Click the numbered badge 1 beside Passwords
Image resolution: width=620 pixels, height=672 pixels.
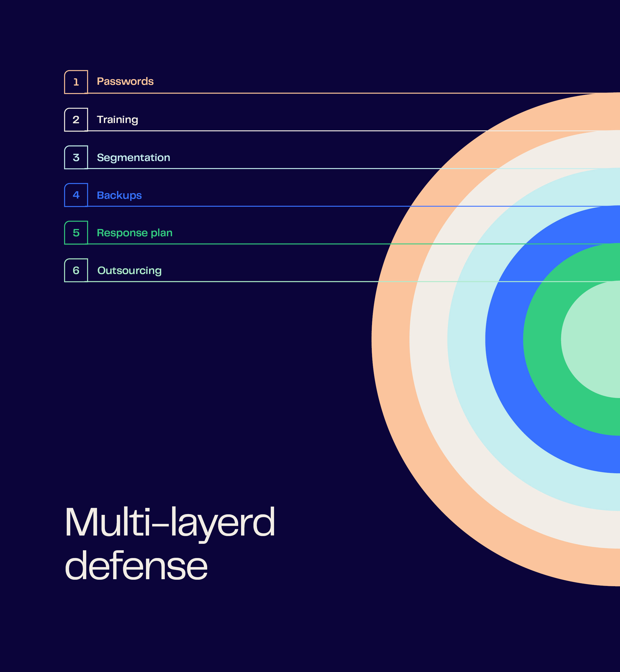(76, 82)
